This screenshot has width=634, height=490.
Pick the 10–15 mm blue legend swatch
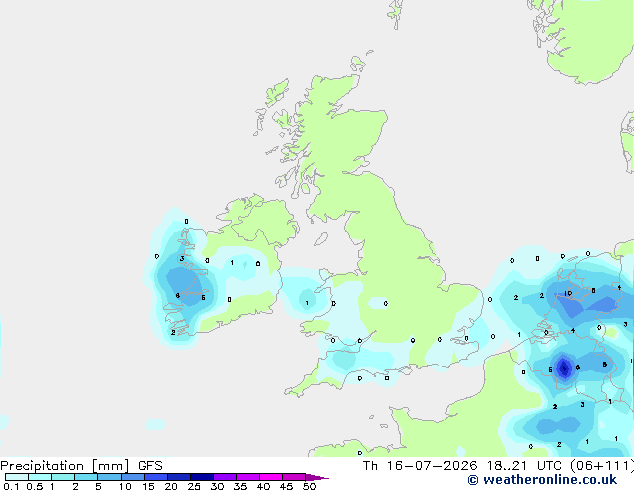point(133,477)
